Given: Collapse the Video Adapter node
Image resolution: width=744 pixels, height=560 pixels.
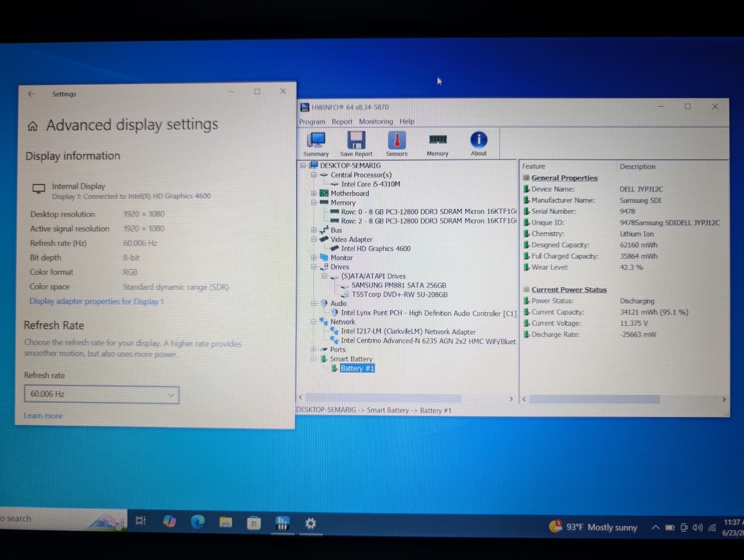Looking at the screenshot, I should coord(314,240).
